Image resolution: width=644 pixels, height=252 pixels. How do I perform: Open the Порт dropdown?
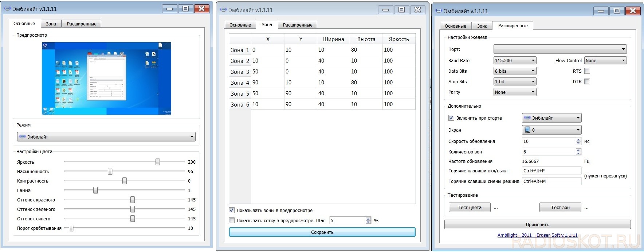(560, 49)
